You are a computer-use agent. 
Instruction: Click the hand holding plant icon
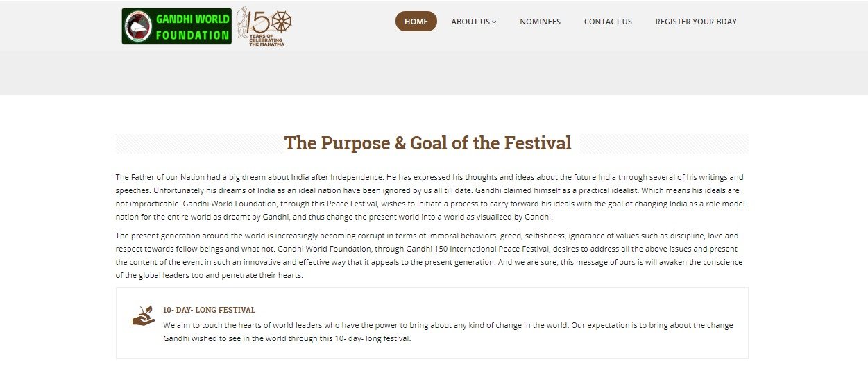pyautogui.click(x=144, y=315)
